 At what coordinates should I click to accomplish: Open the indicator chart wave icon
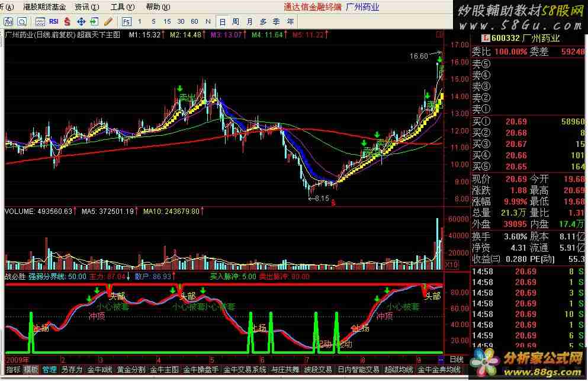point(40,22)
